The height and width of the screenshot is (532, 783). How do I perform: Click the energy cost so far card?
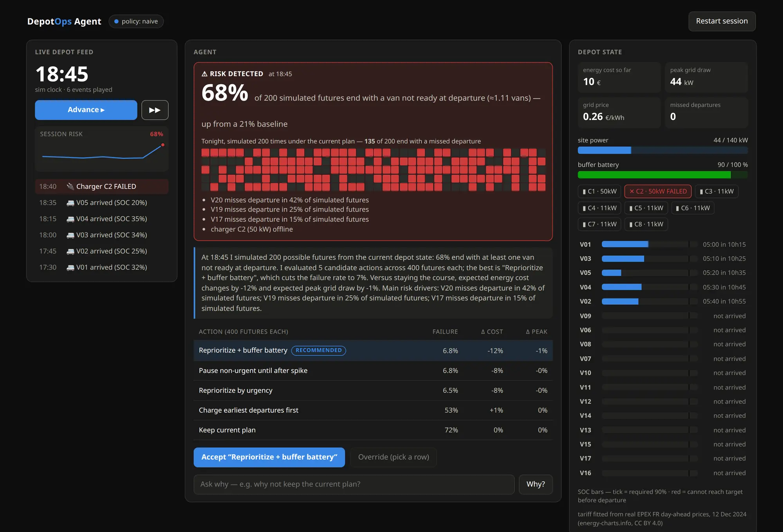coord(619,77)
